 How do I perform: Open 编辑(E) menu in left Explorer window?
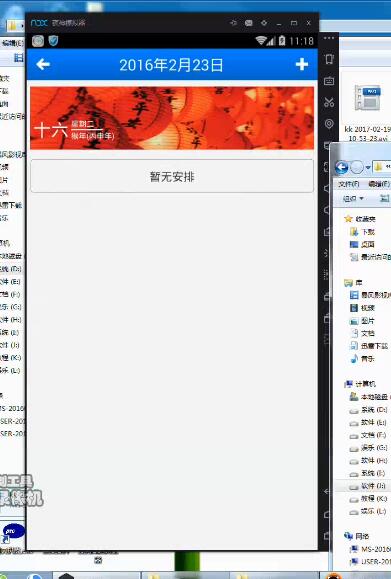[13, 43]
